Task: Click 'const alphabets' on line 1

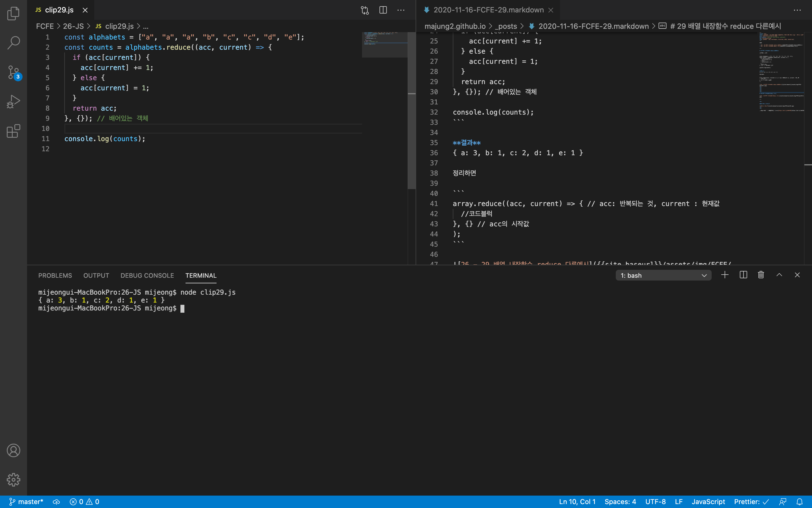Action: [x=95, y=37]
